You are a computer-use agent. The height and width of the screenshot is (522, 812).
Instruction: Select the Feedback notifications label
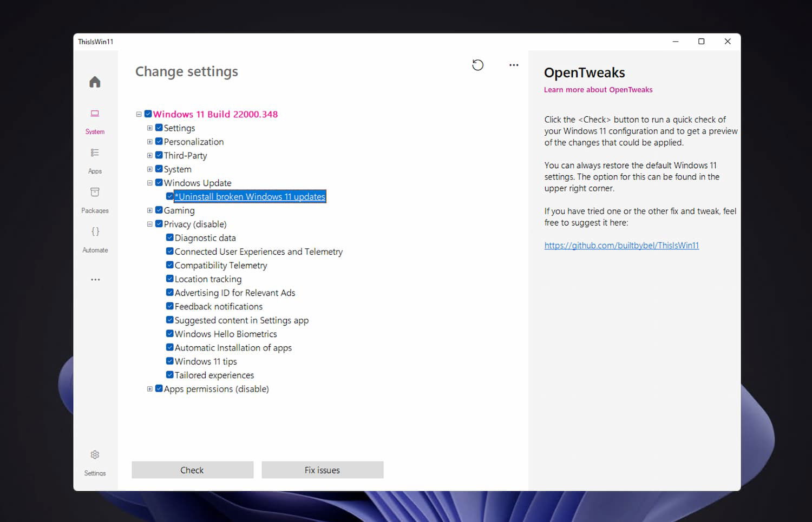pos(219,306)
